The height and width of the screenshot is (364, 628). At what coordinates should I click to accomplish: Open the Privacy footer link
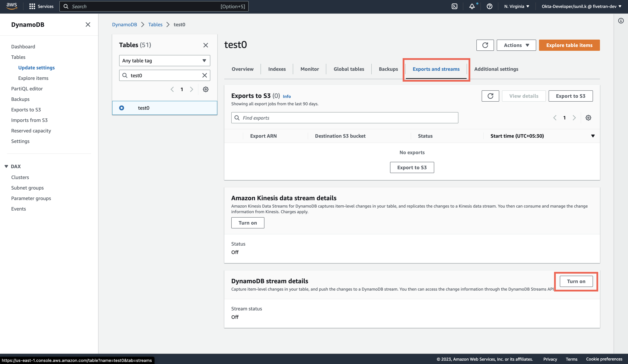pyautogui.click(x=550, y=359)
